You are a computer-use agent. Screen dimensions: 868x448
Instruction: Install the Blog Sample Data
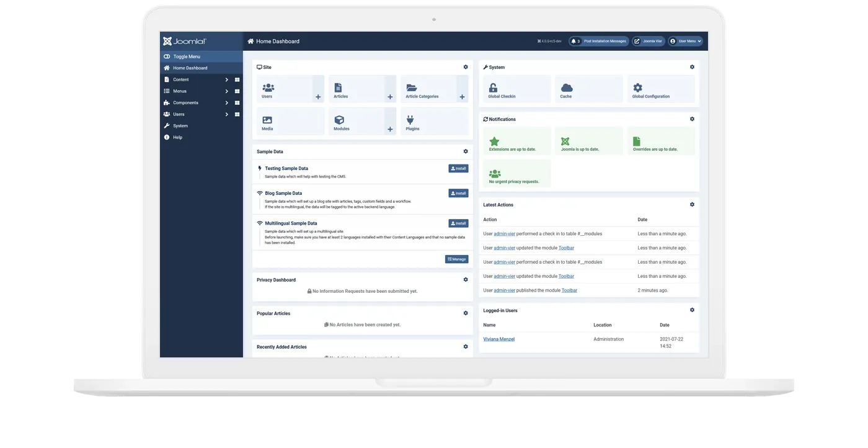(x=458, y=193)
